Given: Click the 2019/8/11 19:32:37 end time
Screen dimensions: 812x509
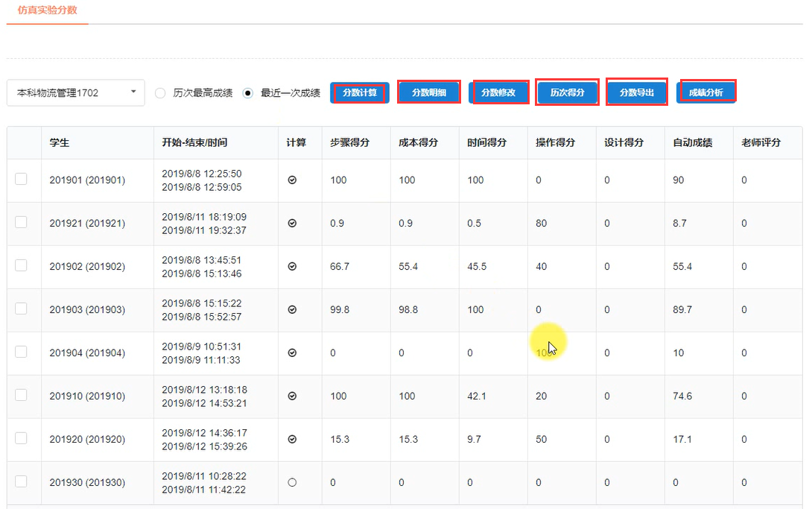Looking at the screenshot, I should [204, 230].
